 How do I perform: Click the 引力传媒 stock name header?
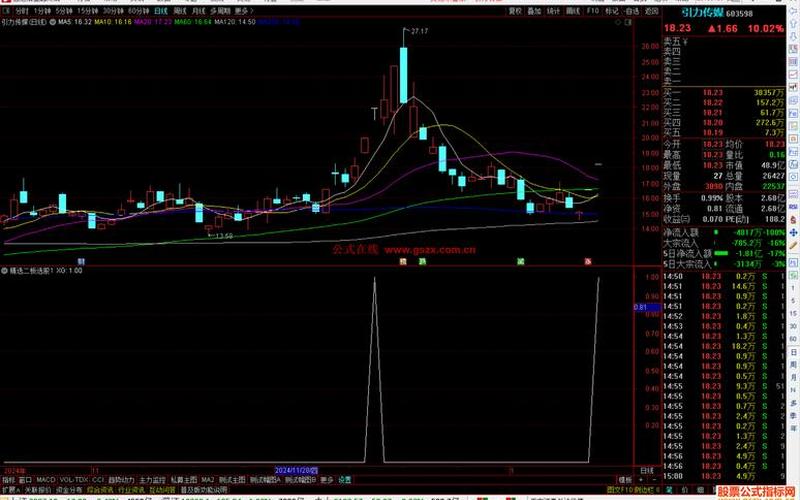(701, 10)
